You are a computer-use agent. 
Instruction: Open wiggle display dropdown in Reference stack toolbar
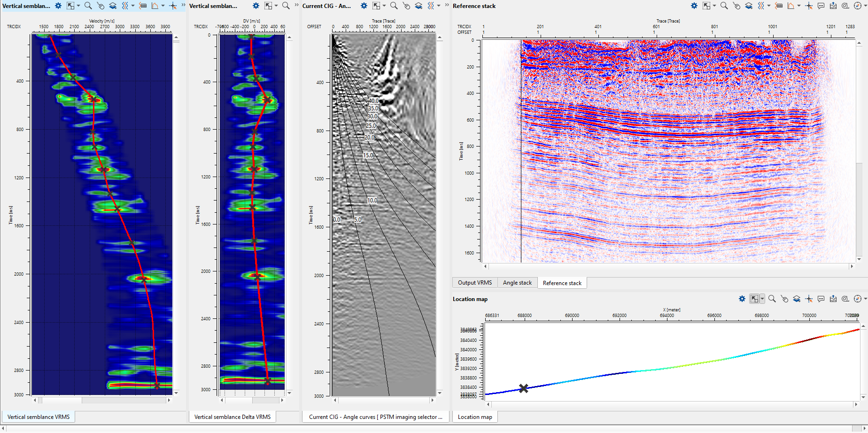(x=768, y=6)
